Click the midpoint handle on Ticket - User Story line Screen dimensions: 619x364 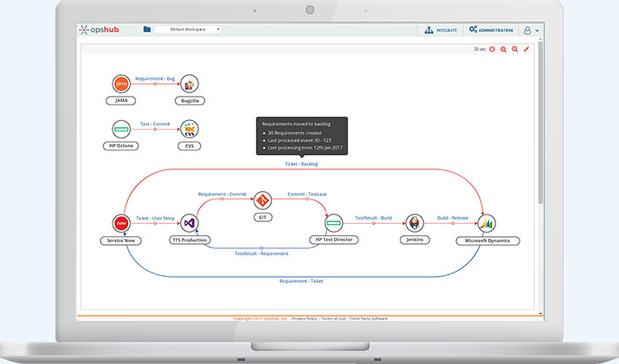click(x=155, y=223)
